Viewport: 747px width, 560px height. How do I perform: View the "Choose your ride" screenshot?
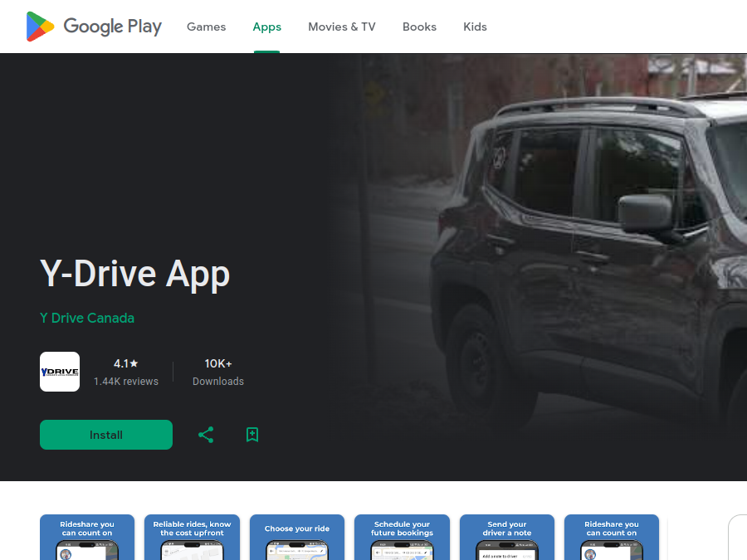[x=297, y=537]
